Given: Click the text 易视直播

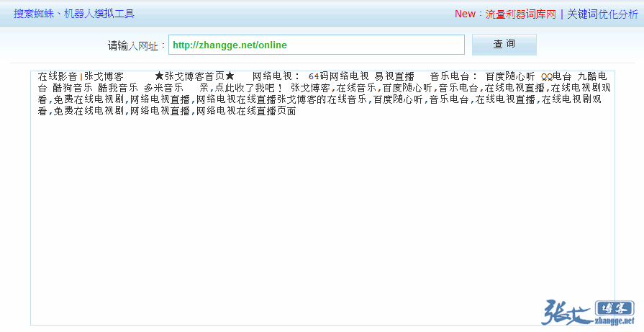Looking at the screenshot, I should coord(394,76).
